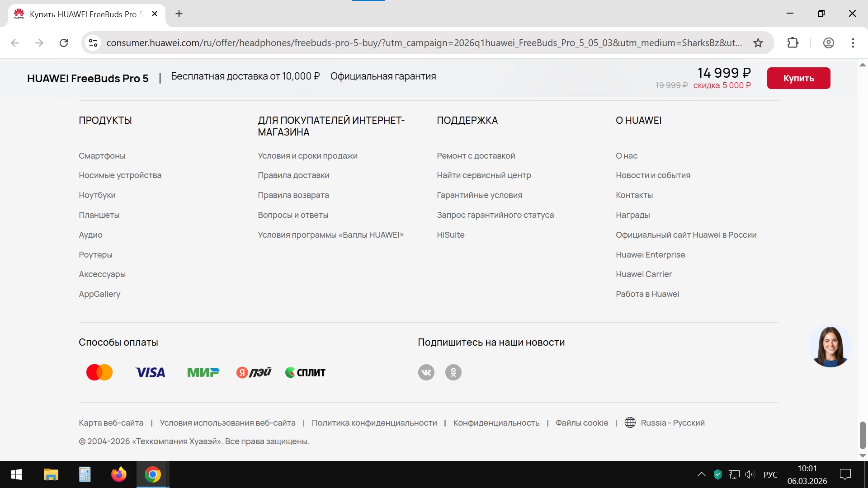The height and width of the screenshot is (488, 868).
Task: Click the page vertical scrollbar thumb
Action: click(x=862, y=435)
